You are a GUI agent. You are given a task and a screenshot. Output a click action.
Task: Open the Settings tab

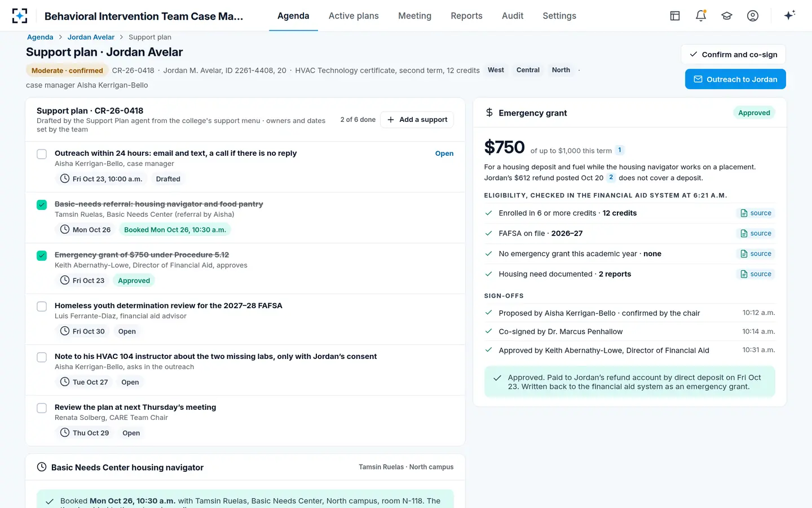(559, 16)
